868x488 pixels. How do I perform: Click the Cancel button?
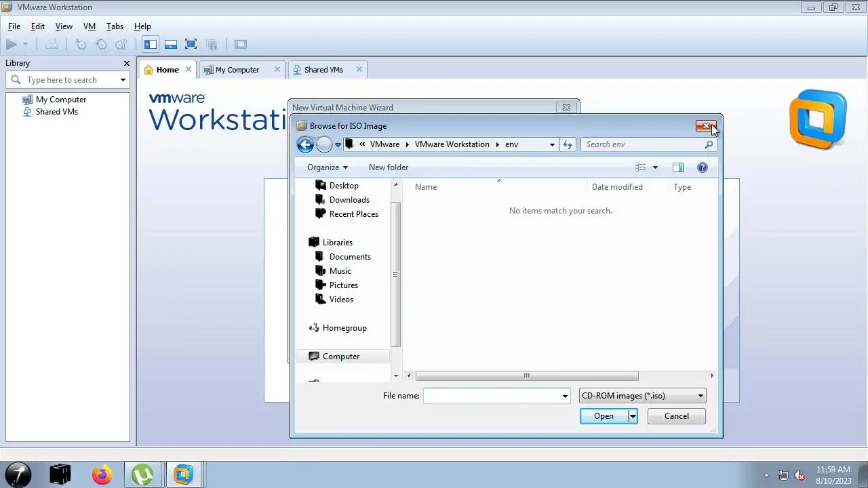(x=677, y=416)
